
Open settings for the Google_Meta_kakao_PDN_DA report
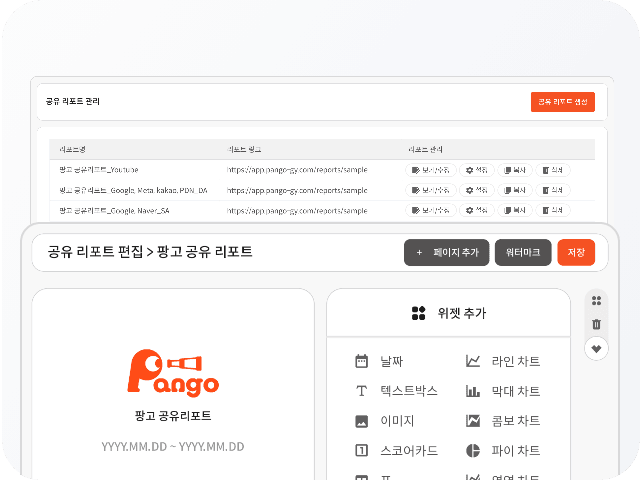click(x=477, y=190)
